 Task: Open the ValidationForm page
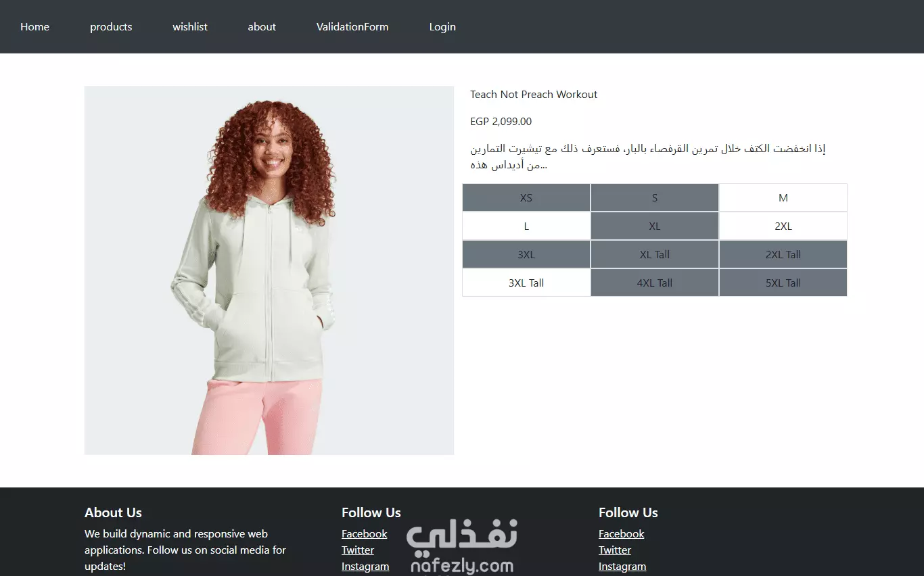(352, 27)
